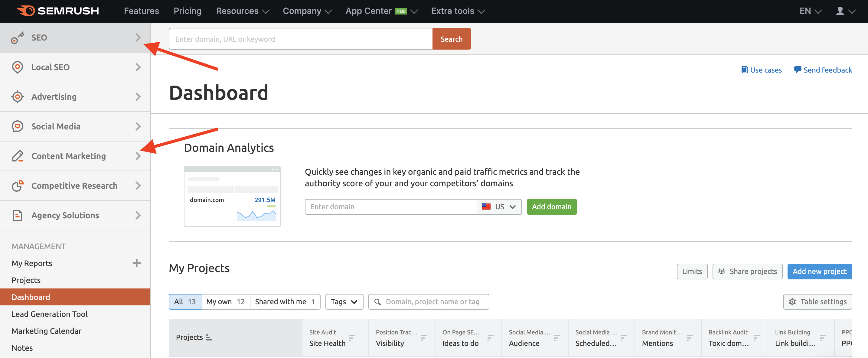This screenshot has height=358, width=868.
Task: Expand the Competitive Research section chevron
Action: (138, 186)
